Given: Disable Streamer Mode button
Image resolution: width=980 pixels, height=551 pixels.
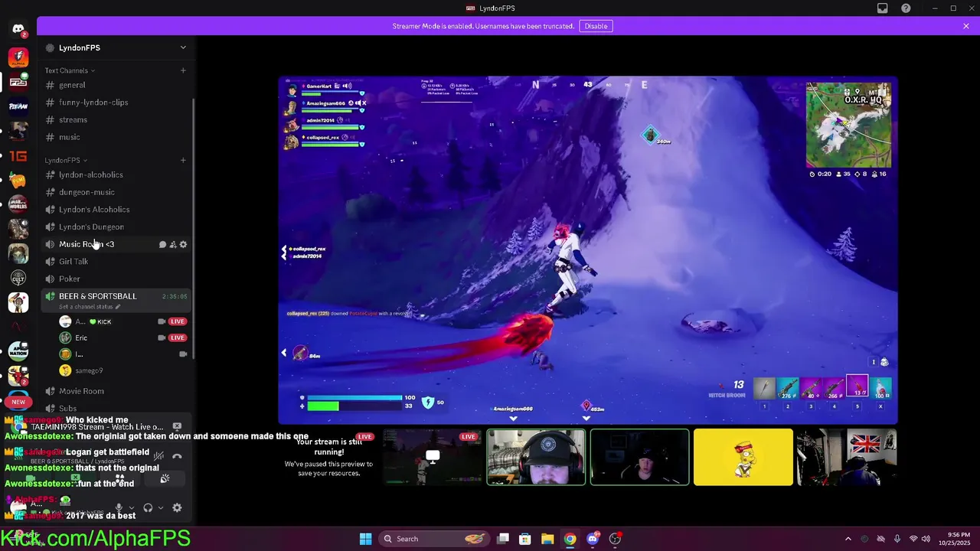Looking at the screenshot, I should [x=596, y=26].
